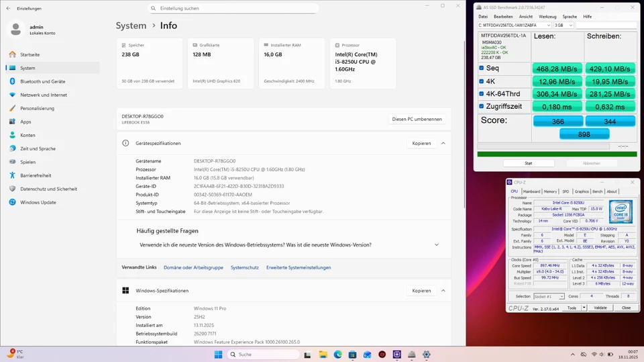Open Task View from the taskbar
Image resolution: width=644 pixels, height=362 pixels.
click(307, 355)
